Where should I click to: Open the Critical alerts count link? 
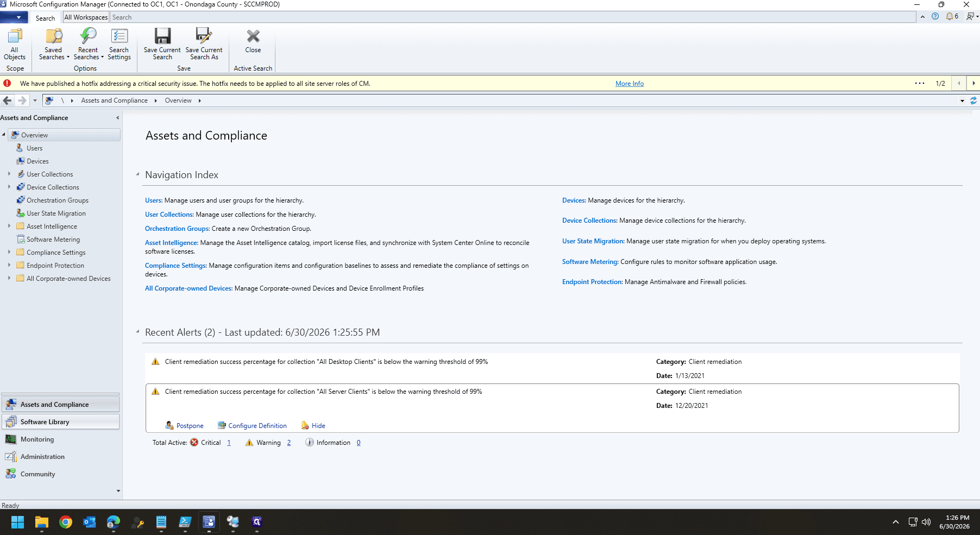point(229,443)
